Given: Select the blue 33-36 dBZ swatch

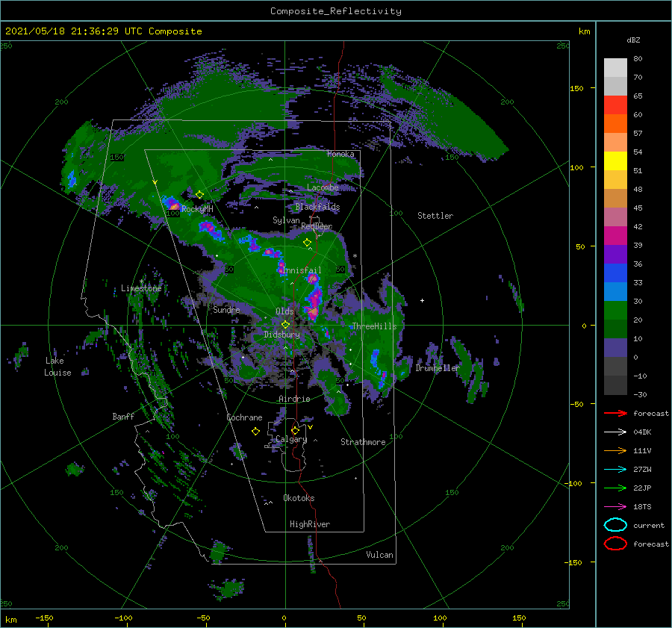Looking at the screenshot, I should click(615, 273).
